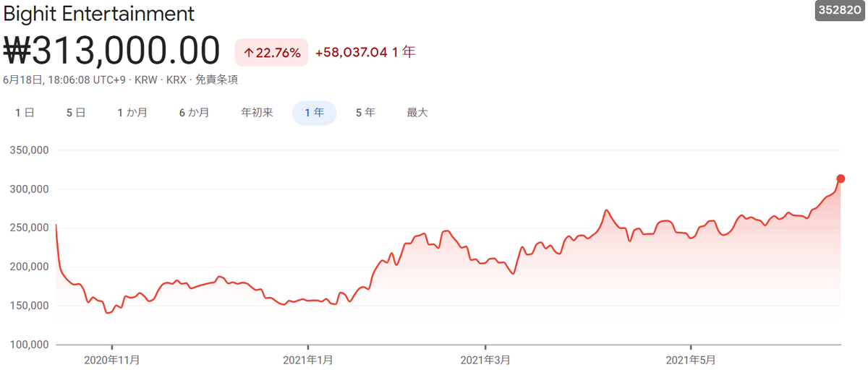
Task: Select the active 1年 range tab
Action: coord(314,113)
